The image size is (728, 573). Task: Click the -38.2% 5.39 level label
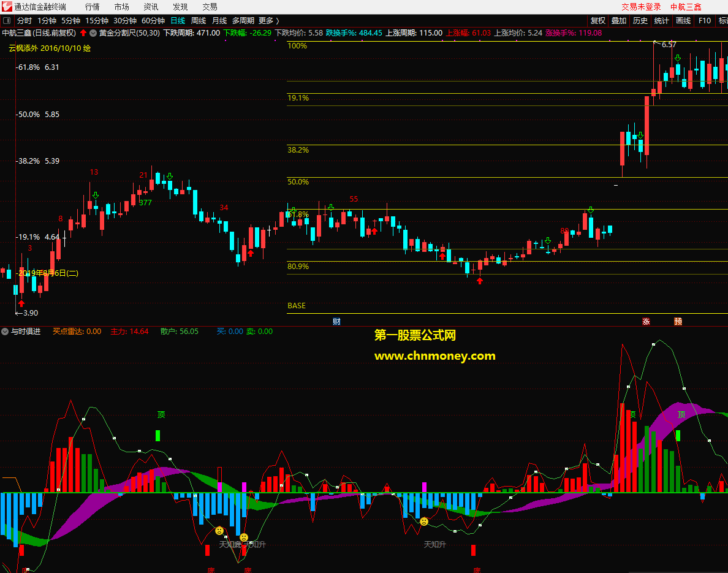coord(37,161)
